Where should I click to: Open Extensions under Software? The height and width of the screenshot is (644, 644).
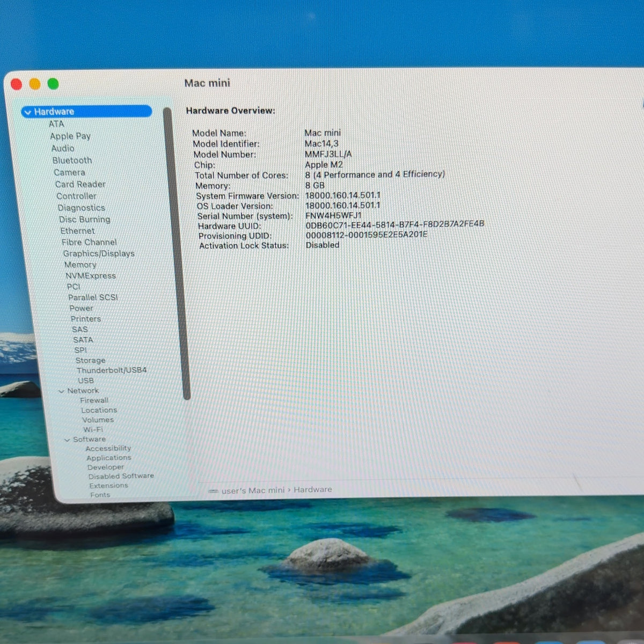pos(108,485)
